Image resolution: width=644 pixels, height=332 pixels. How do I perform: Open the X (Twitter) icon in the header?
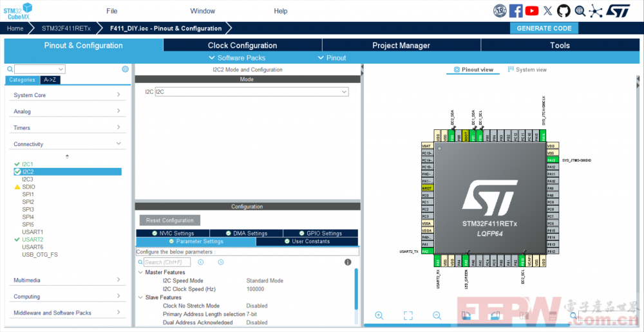547,11
